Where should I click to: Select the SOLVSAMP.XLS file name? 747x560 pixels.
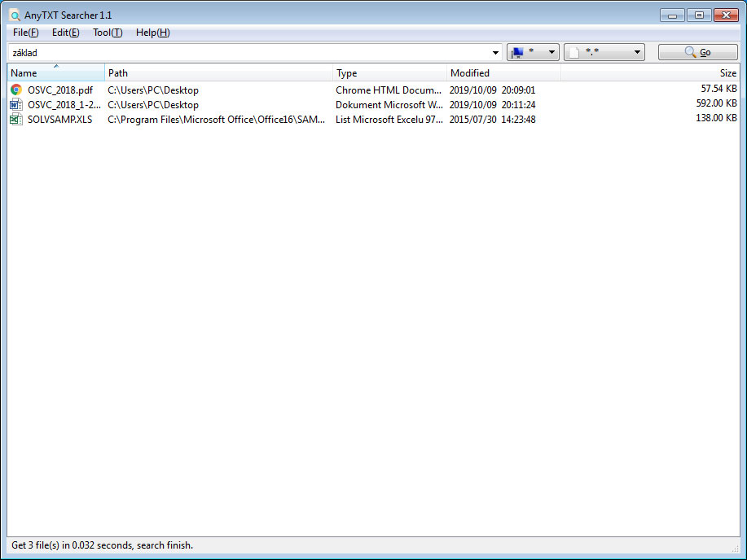pyautogui.click(x=60, y=120)
